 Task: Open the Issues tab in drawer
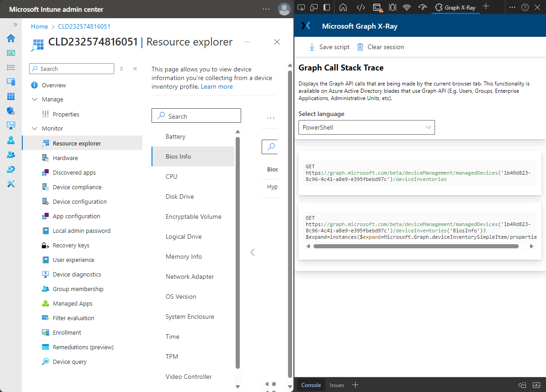[337, 385]
